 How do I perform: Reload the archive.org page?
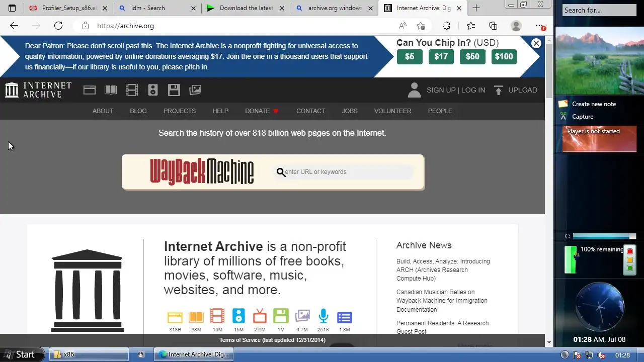tap(58, 26)
